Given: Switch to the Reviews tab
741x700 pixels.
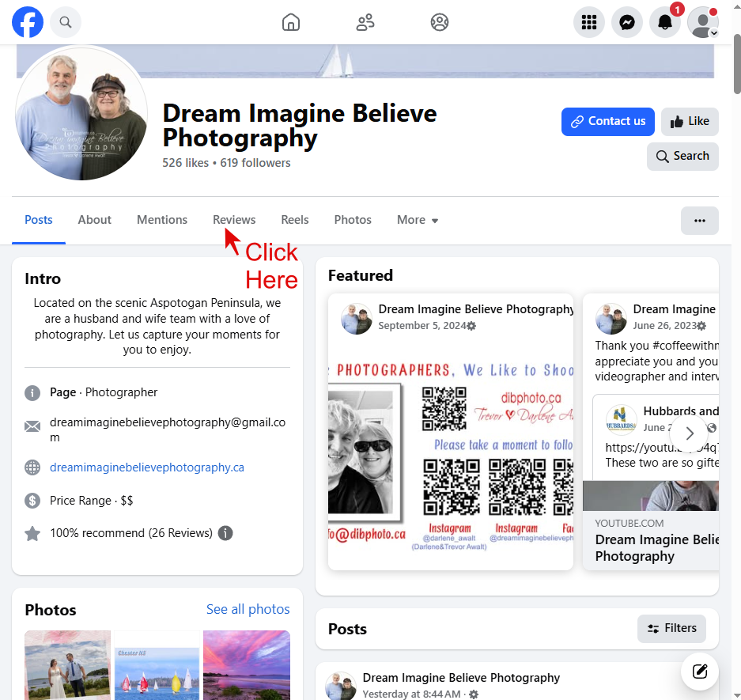Looking at the screenshot, I should (x=234, y=220).
